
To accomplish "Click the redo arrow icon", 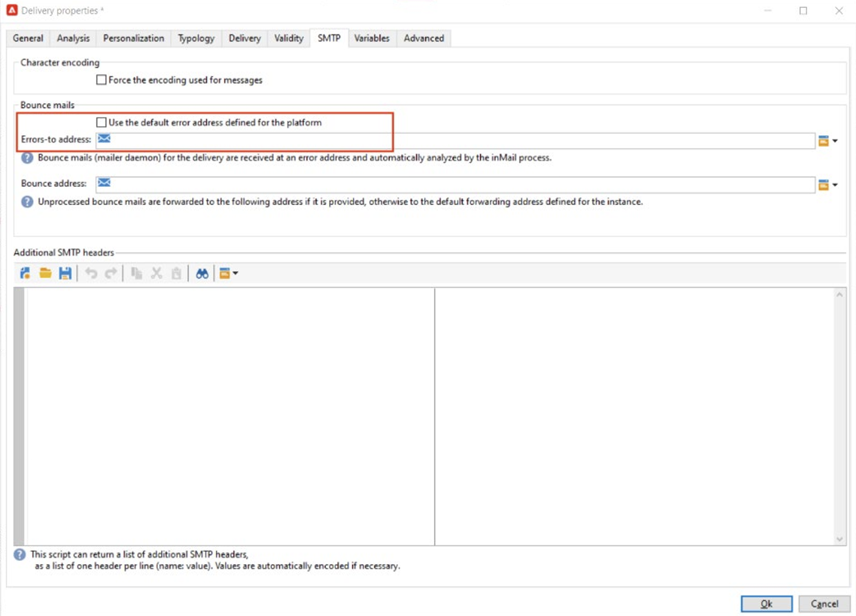I will coord(111,273).
